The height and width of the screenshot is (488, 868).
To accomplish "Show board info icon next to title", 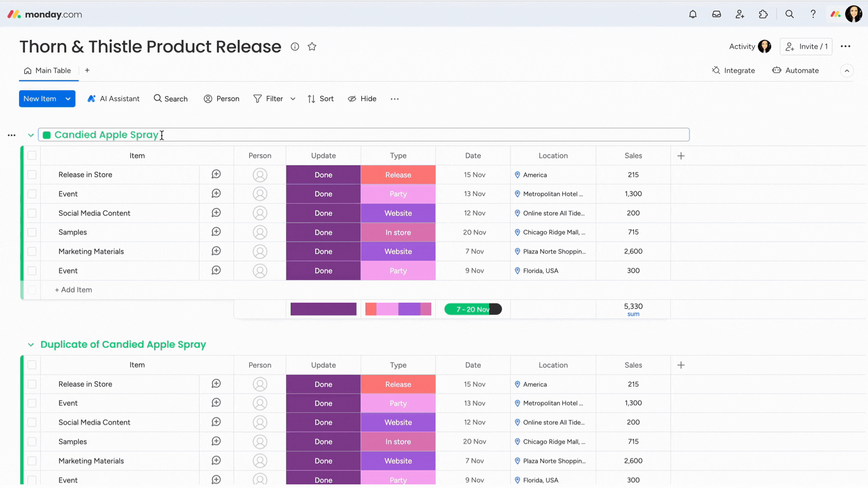I will [295, 47].
